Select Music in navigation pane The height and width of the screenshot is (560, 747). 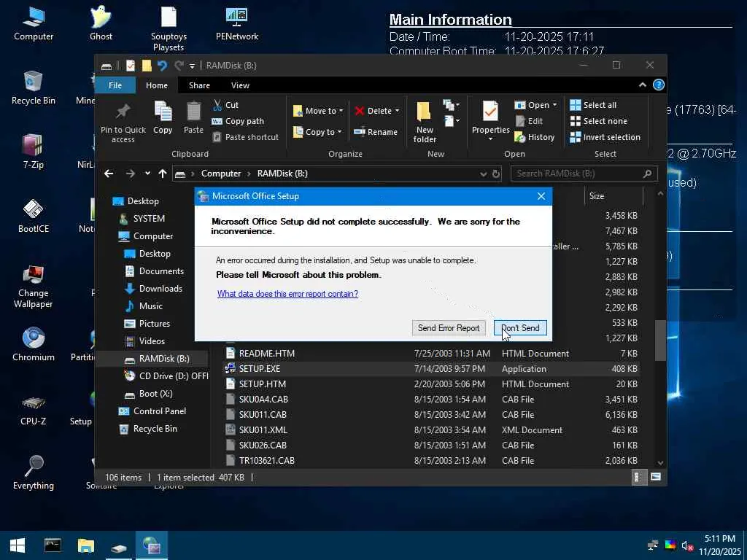pyautogui.click(x=150, y=306)
